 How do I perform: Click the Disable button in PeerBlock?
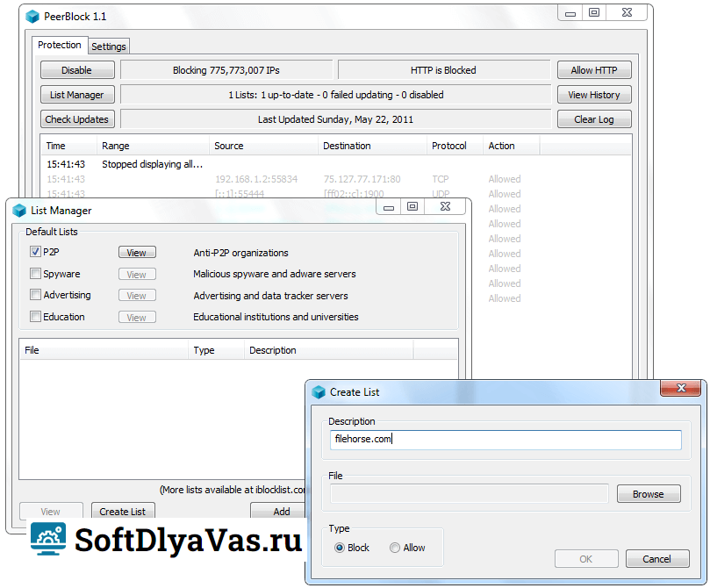point(77,70)
